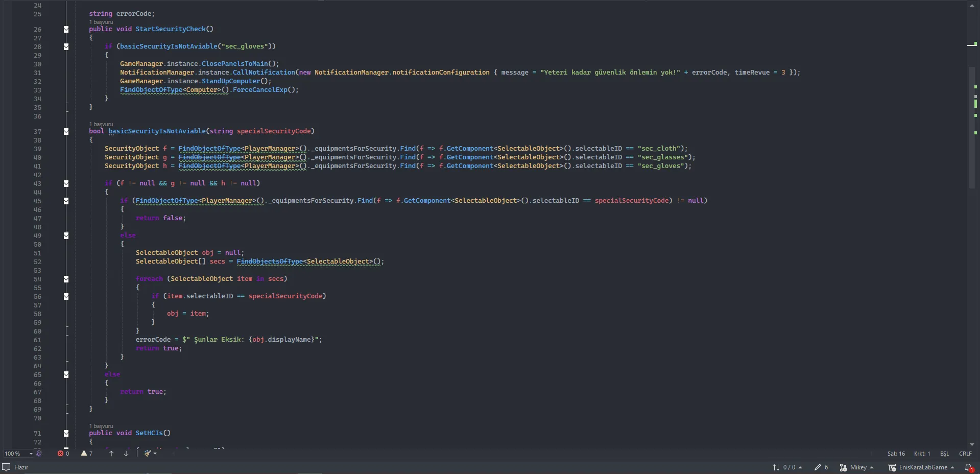Viewport: 980px width, 474px height.
Task: Click scroll down arrow of vertical scrollbar
Action: (972, 444)
